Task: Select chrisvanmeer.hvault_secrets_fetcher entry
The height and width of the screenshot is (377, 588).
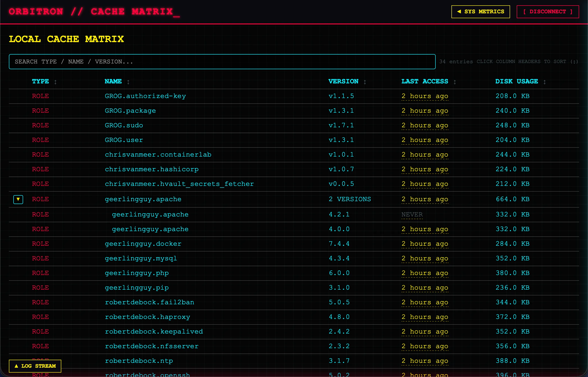Action: click(179, 184)
